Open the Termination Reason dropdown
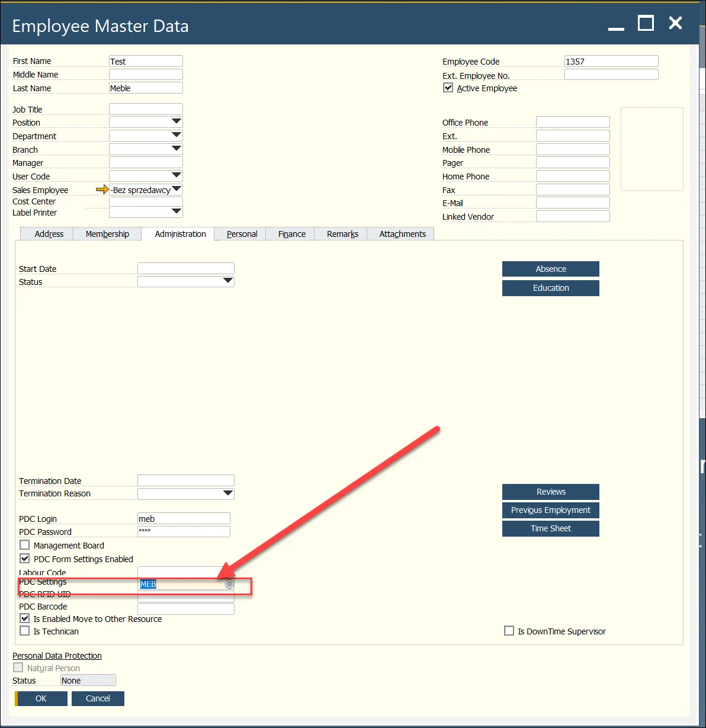706x728 pixels. click(228, 493)
